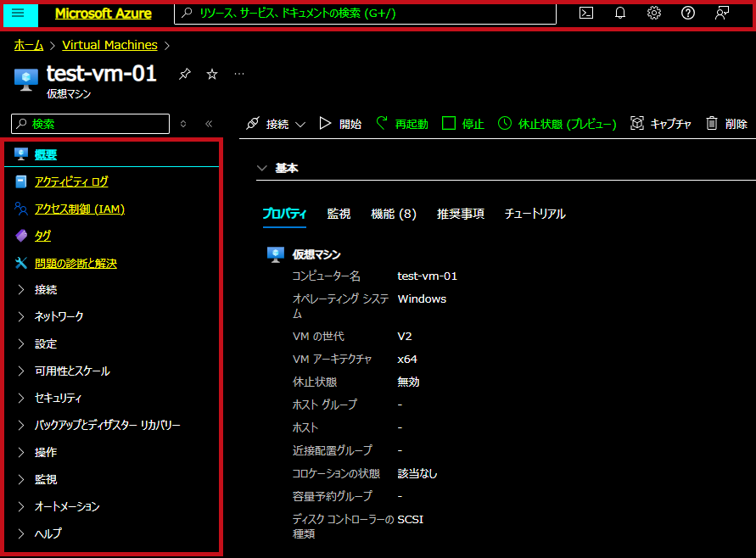The height and width of the screenshot is (558, 756).
Task: Click the 再起動 label in the command bar
Action: [x=412, y=124]
